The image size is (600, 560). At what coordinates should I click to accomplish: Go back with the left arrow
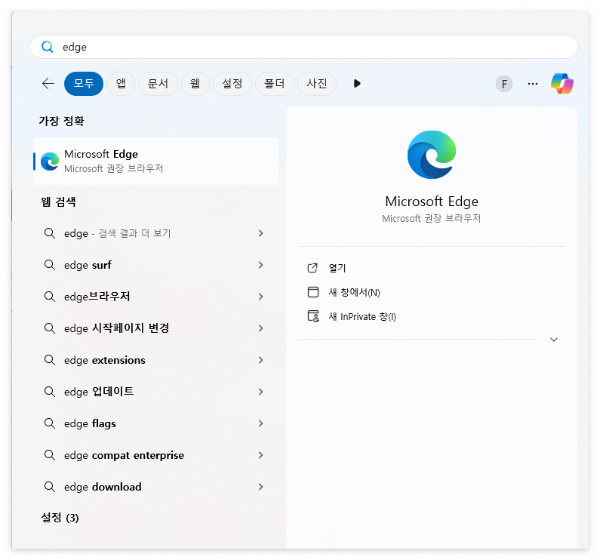(48, 83)
